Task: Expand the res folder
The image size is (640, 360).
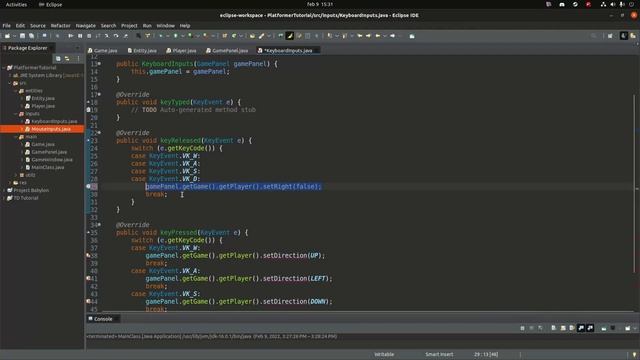Action: click(10, 183)
